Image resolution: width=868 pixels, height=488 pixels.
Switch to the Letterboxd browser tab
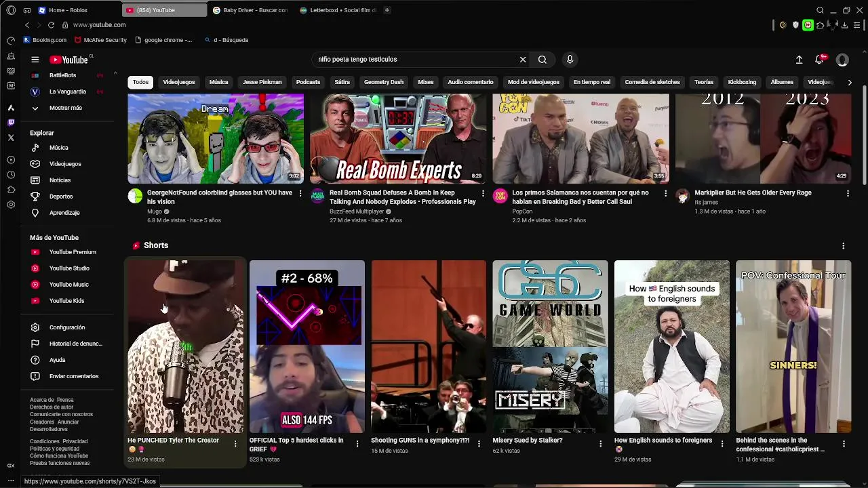(x=338, y=10)
